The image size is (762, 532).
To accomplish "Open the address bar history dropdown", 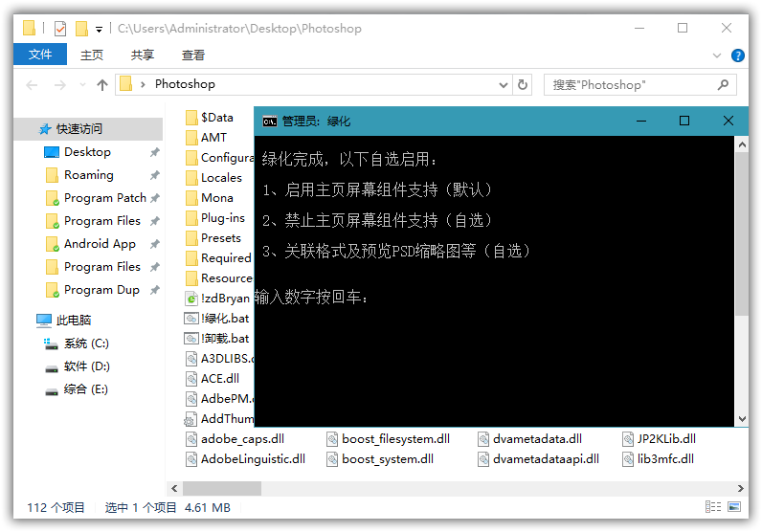I will pos(504,85).
